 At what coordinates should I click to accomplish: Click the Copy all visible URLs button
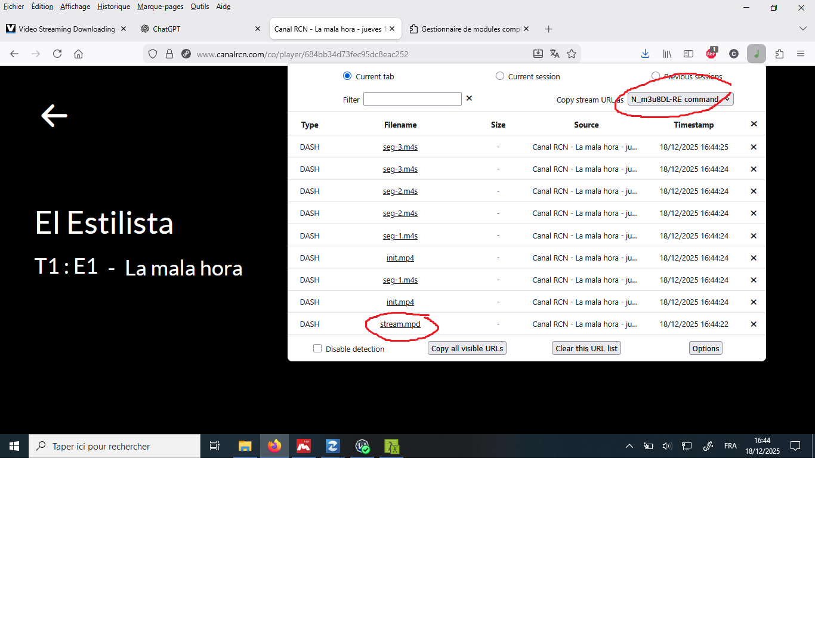(x=467, y=348)
